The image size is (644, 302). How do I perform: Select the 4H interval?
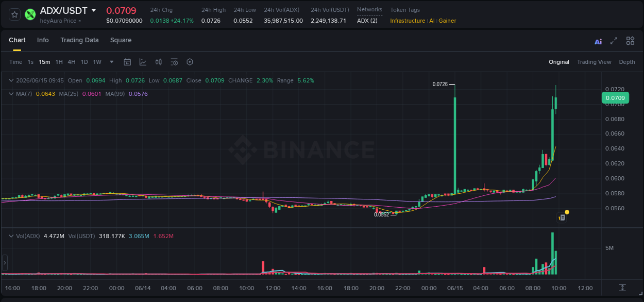pyautogui.click(x=71, y=62)
